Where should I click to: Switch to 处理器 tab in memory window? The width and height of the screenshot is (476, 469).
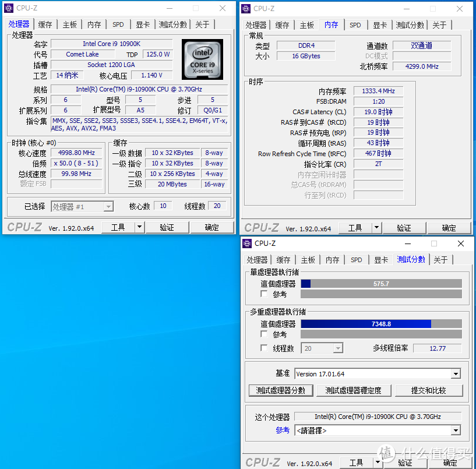click(x=256, y=25)
